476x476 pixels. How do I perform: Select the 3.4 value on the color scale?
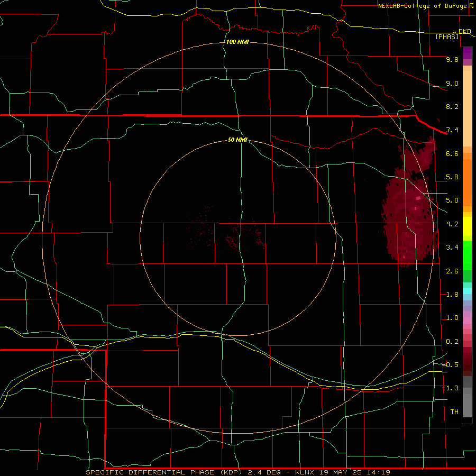pyautogui.click(x=452, y=248)
